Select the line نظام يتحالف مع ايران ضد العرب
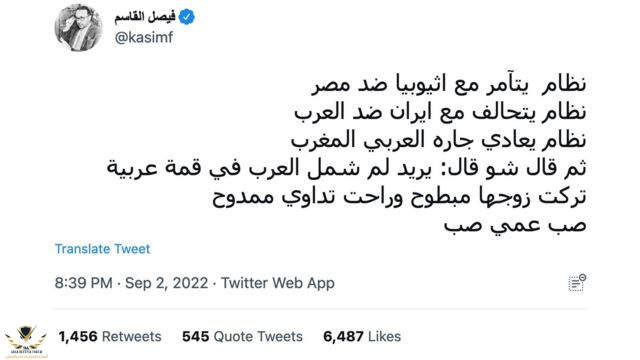Viewport: 640px width, 360px height. pos(440,111)
